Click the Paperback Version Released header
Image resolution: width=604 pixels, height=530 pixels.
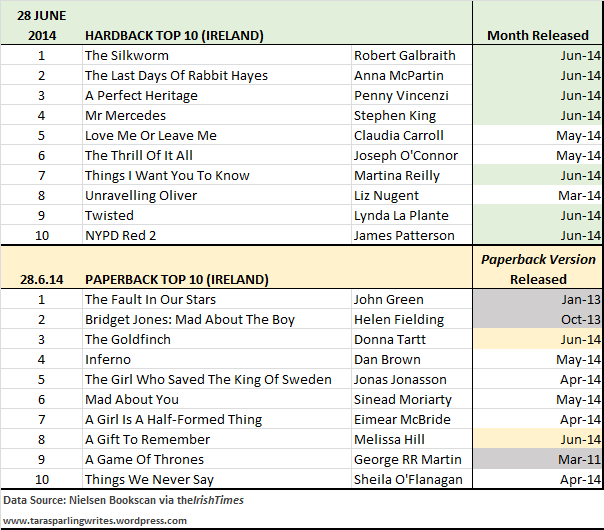pyautogui.click(x=537, y=270)
